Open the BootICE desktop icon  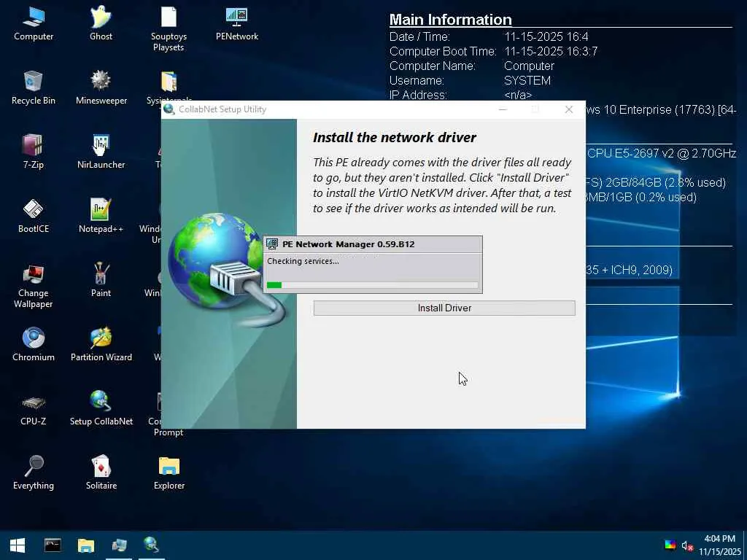(34, 216)
